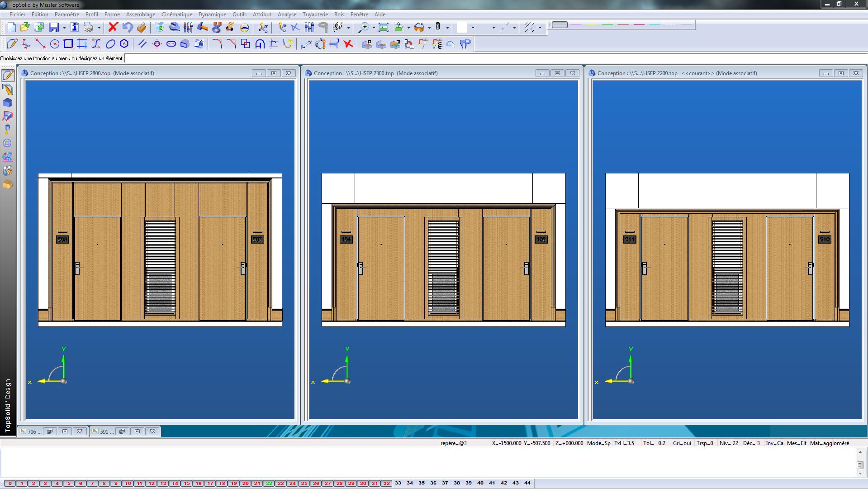Click the New document icon
Screen dimensions: 868x489
click(12, 27)
